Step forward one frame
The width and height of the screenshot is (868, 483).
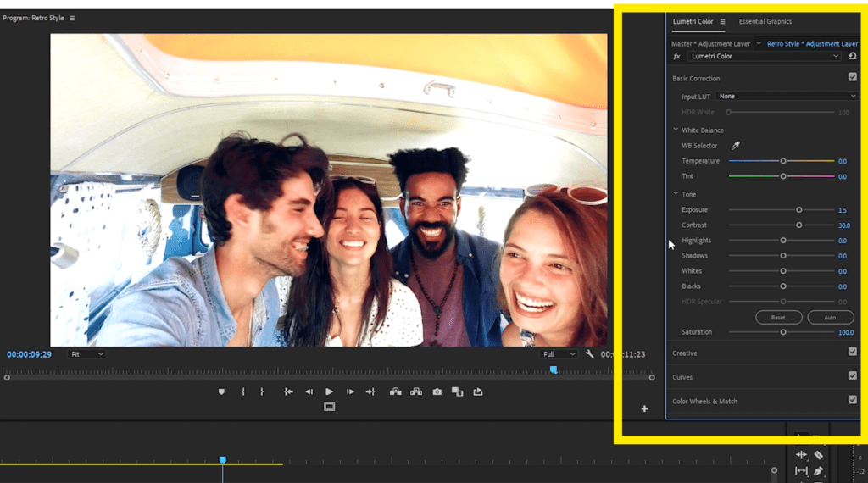(350, 391)
